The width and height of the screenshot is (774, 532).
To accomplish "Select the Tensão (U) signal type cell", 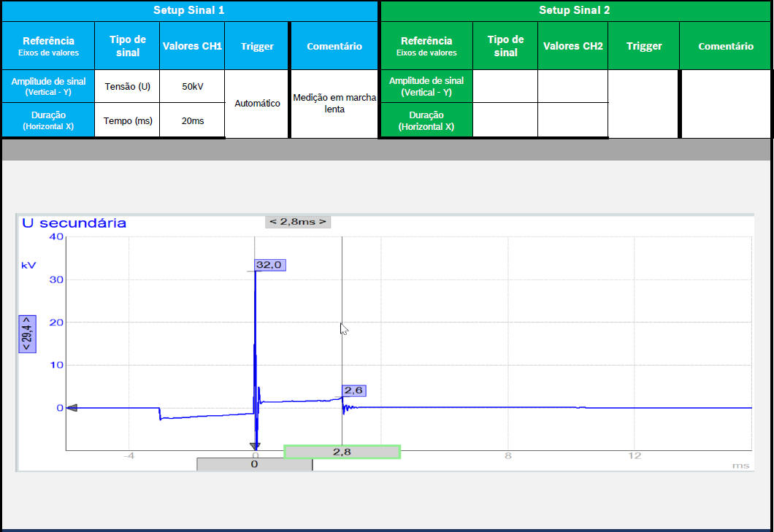I will (x=127, y=86).
